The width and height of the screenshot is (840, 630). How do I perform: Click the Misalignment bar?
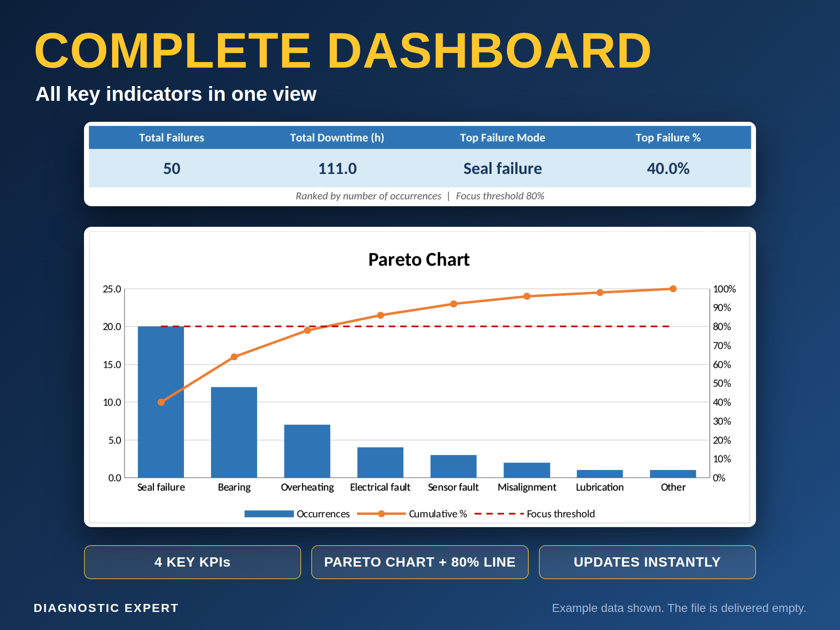tap(527, 470)
